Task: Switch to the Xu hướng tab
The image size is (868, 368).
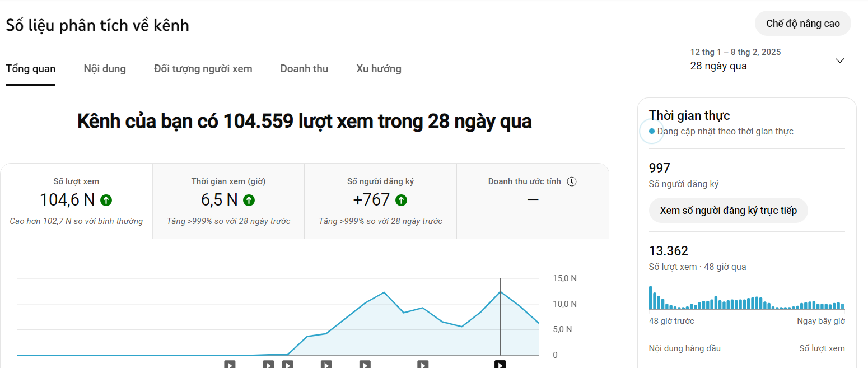Action: click(x=379, y=69)
